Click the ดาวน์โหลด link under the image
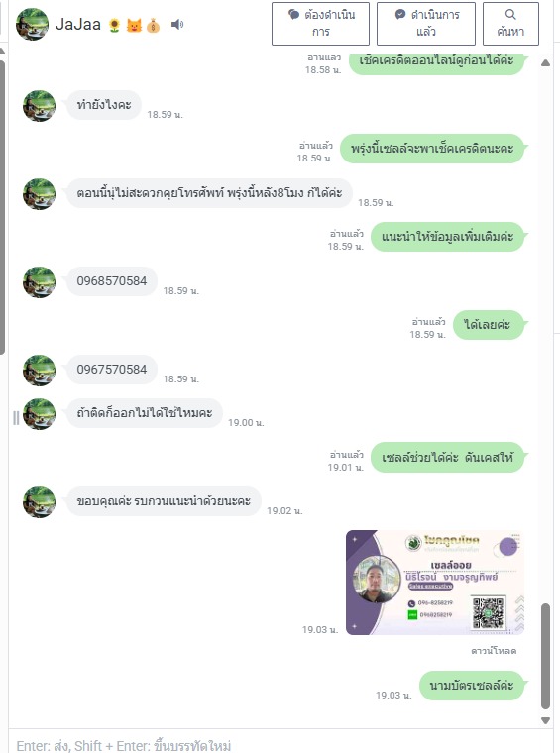The image size is (560, 753). (x=494, y=651)
